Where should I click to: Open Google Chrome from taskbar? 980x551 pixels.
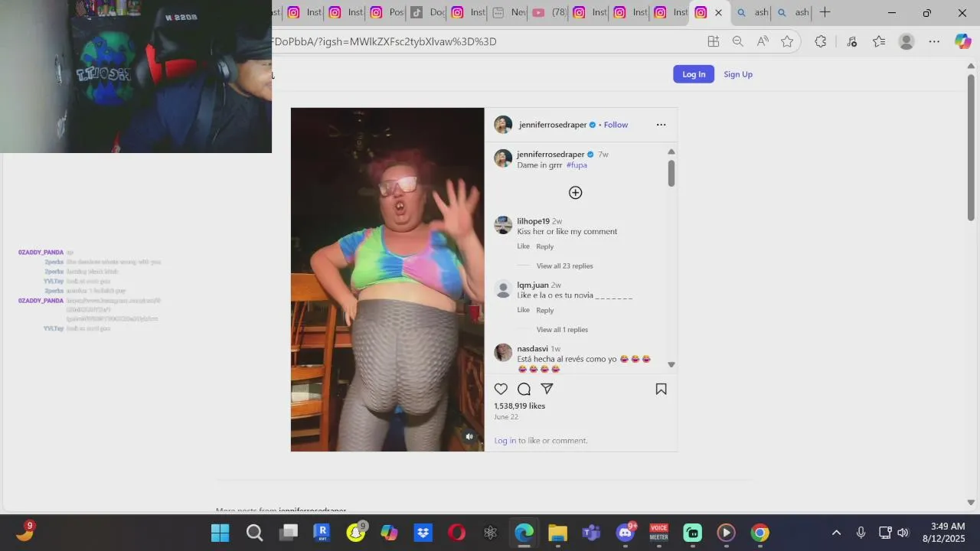[x=759, y=533]
